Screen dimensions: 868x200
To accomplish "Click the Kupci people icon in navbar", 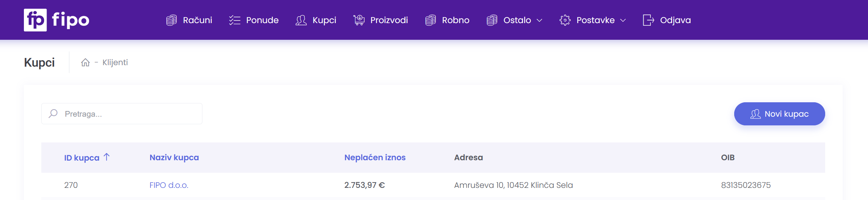I will [301, 20].
